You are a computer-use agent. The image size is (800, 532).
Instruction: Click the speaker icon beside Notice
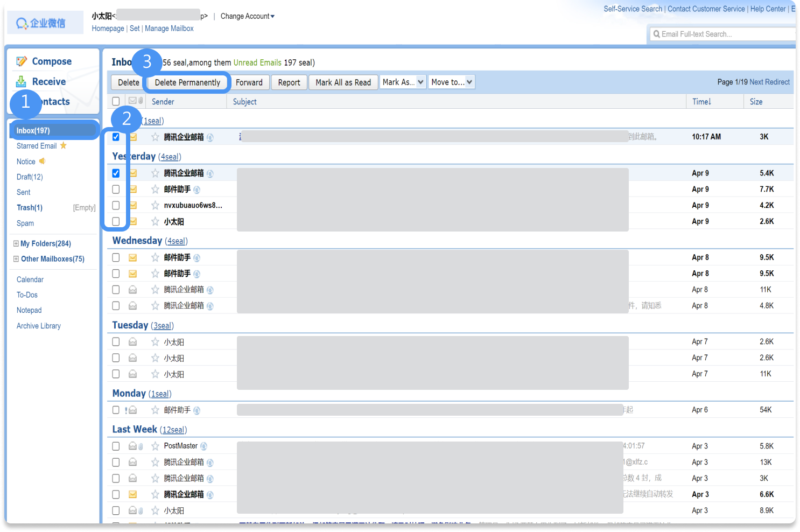(42, 161)
